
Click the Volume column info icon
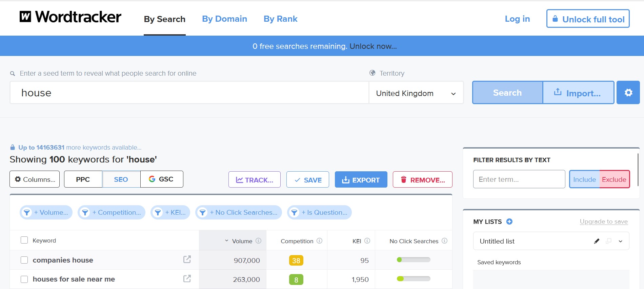tap(258, 241)
